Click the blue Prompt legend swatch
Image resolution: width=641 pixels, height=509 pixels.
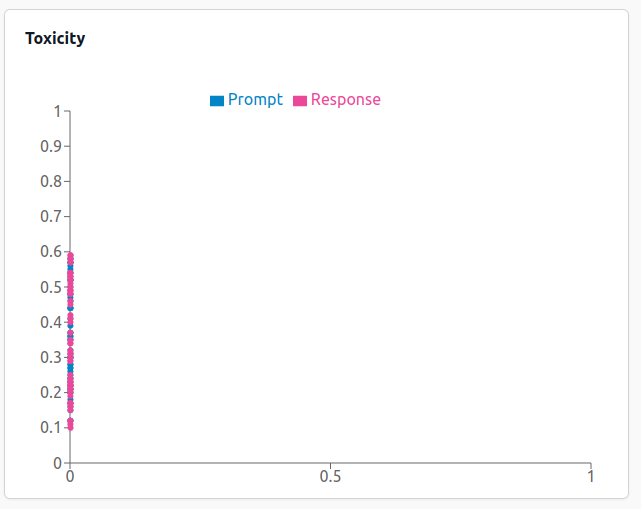[216, 100]
